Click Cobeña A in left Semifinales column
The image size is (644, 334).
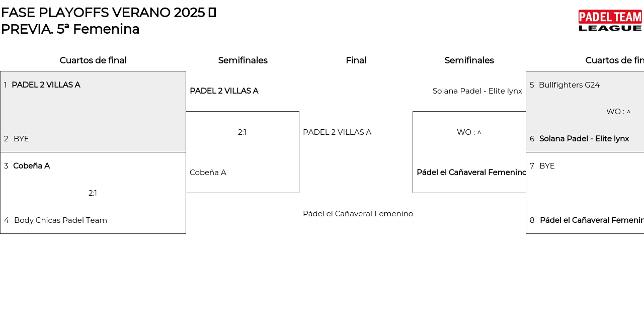[x=208, y=173]
